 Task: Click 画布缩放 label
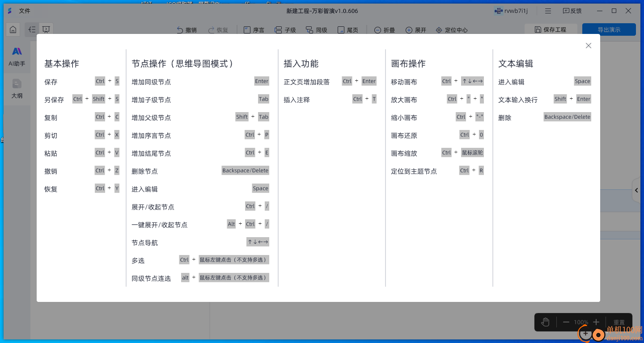click(x=404, y=153)
